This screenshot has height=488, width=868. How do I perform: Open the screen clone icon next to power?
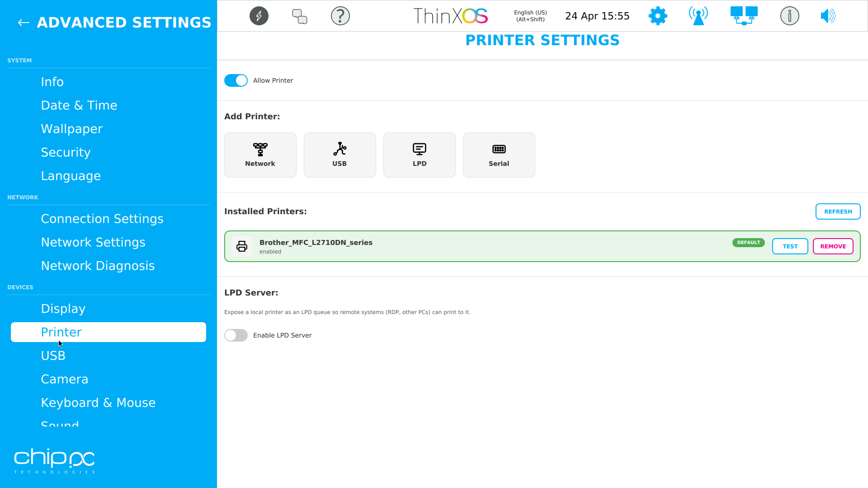[299, 16]
